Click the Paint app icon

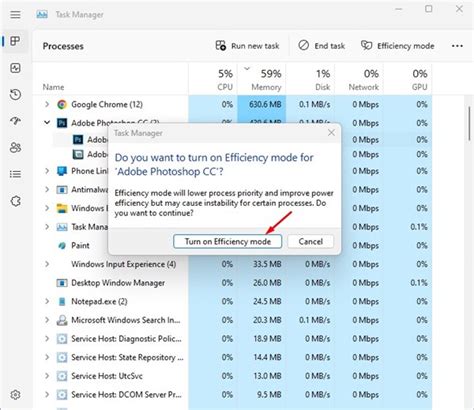point(62,246)
